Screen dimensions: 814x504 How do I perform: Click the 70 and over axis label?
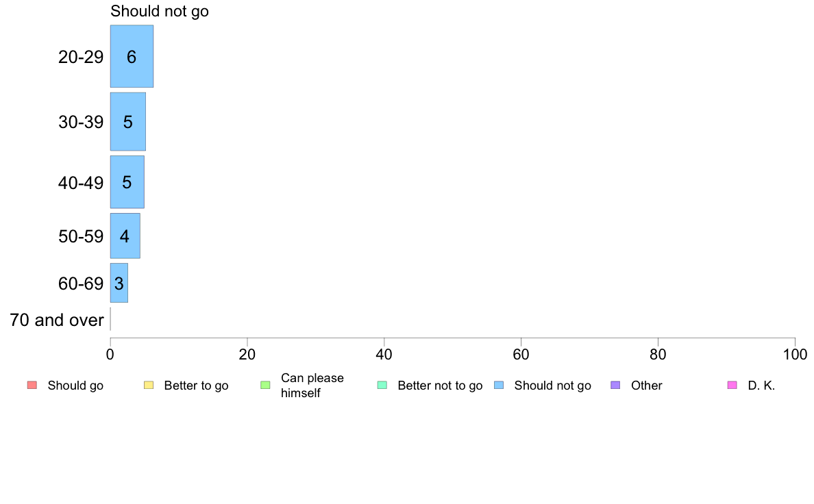point(57,320)
